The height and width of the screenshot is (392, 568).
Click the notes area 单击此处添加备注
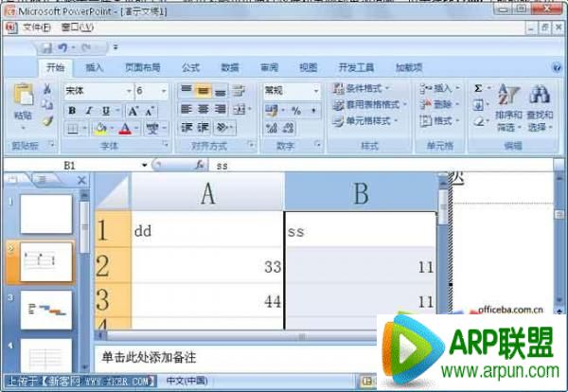[x=149, y=358]
